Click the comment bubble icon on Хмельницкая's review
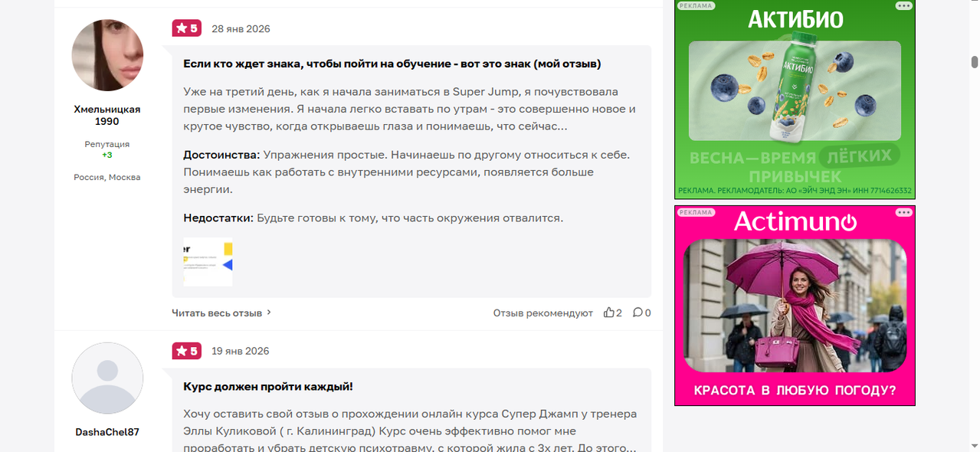This screenshot has width=980, height=452. [637, 313]
